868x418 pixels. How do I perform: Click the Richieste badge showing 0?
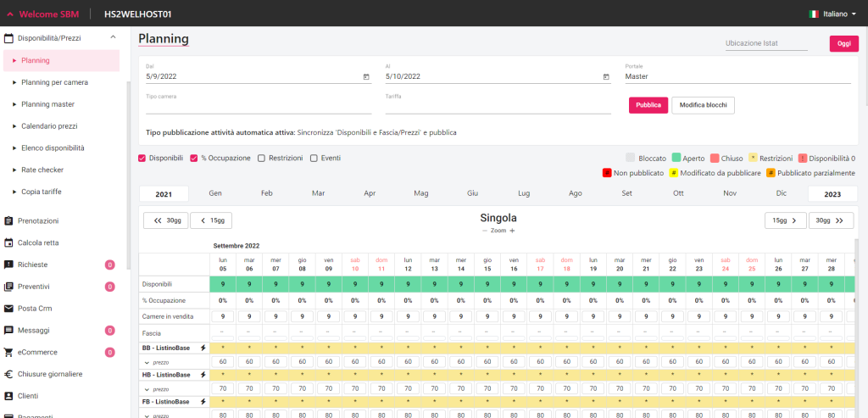point(109,265)
